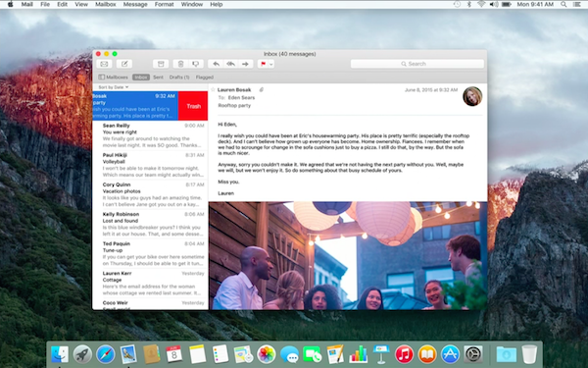588x368 pixels.
Task: Open the Message menu
Action: [135, 5]
